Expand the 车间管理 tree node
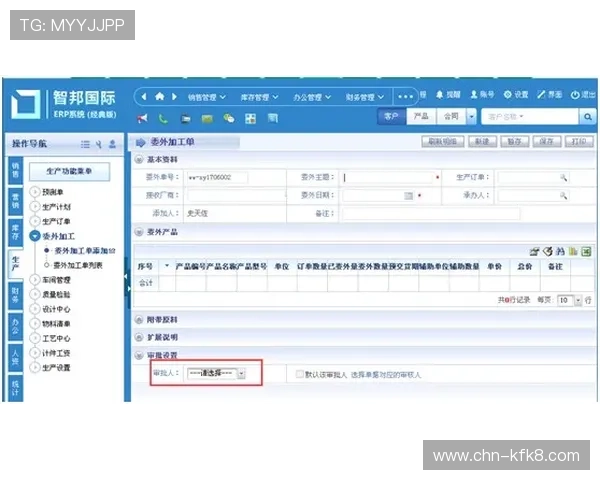This screenshot has height=480, width=600. pyautogui.click(x=35, y=280)
